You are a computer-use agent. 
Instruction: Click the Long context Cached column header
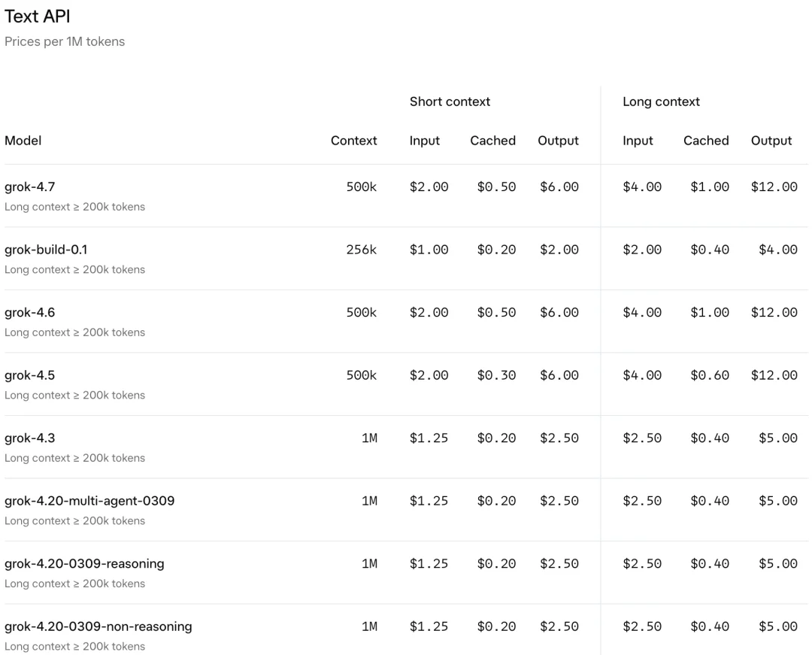pyautogui.click(x=706, y=141)
